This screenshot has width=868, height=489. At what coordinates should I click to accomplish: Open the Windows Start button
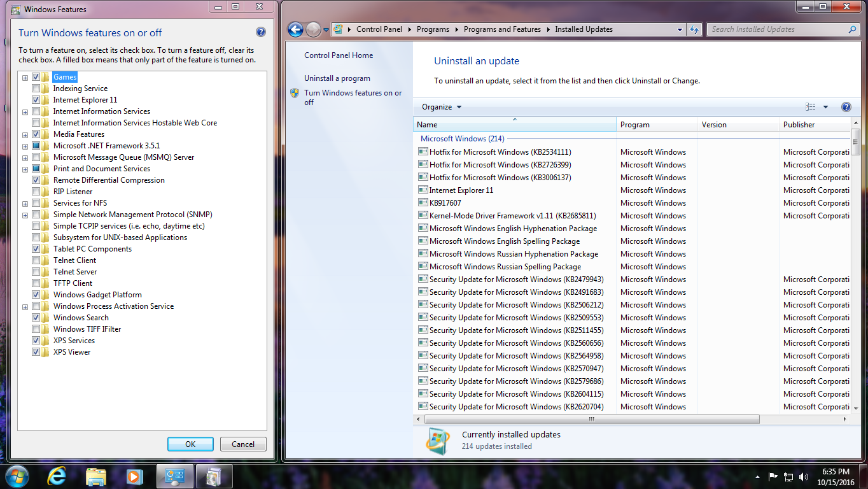click(17, 476)
